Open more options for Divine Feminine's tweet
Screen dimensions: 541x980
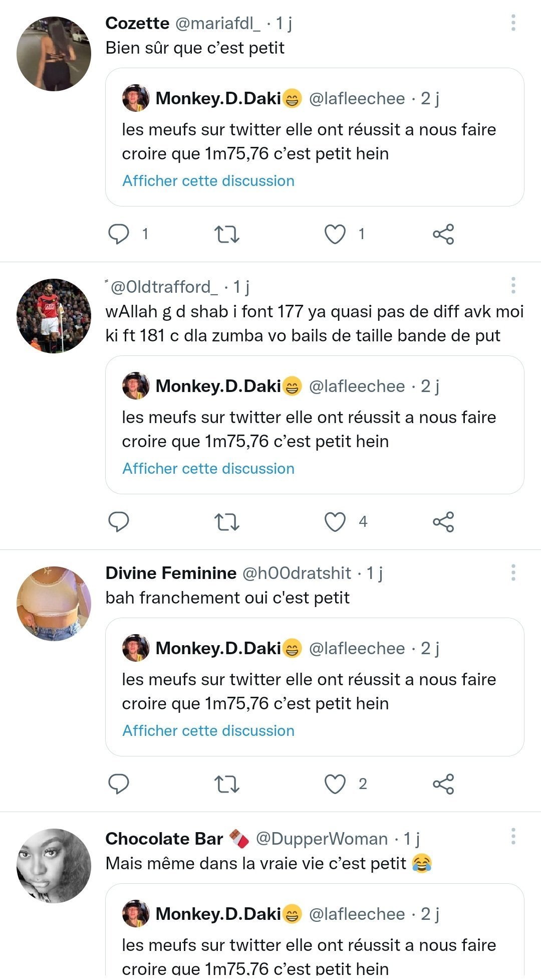pyautogui.click(x=513, y=572)
